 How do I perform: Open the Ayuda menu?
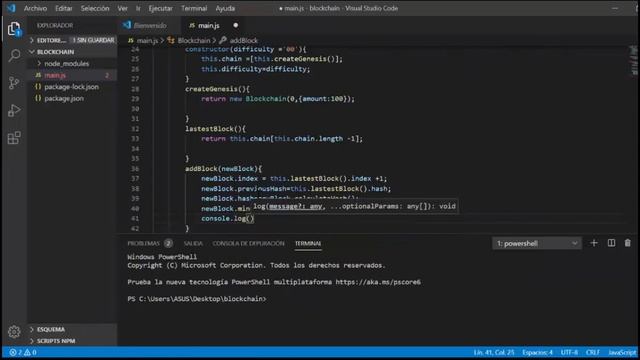pos(225,8)
